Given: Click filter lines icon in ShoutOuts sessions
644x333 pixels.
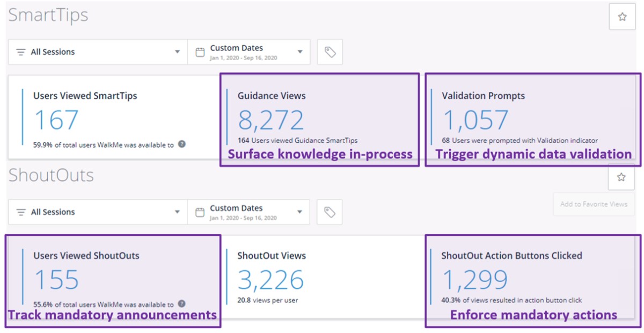Looking at the screenshot, I should [x=21, y=212].
